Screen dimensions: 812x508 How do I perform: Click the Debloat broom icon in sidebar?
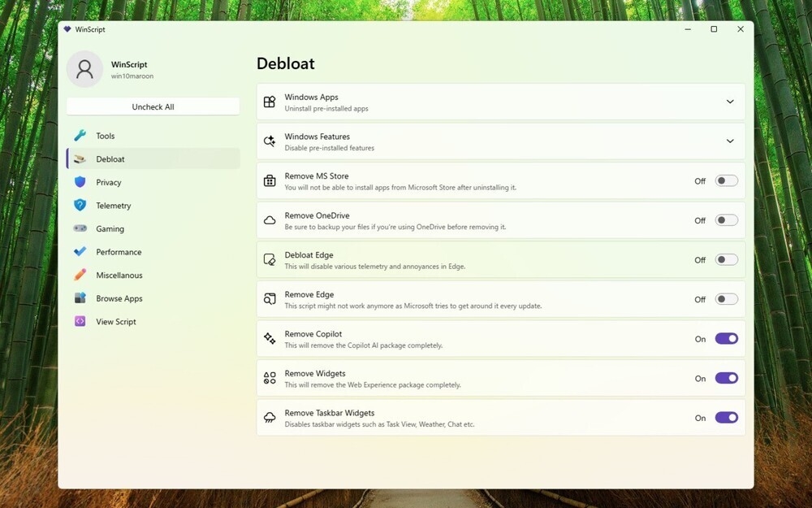click(x=80, y=159)
